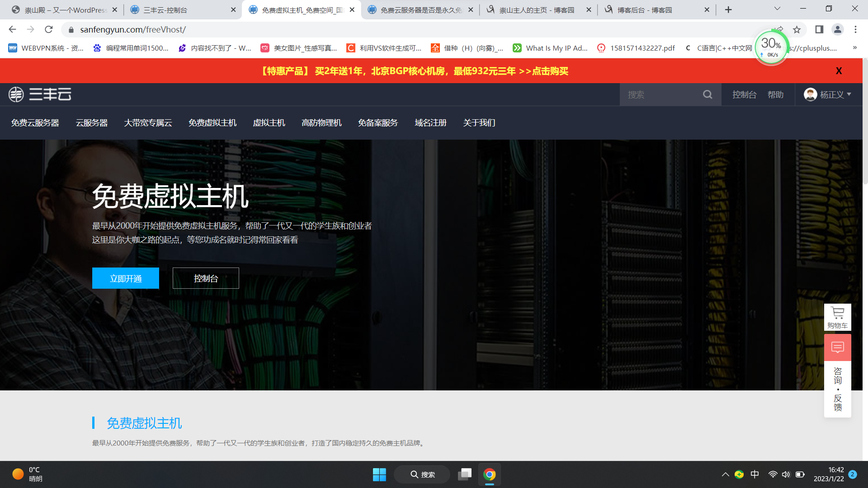Reload the page using refresh icon
This screenshot has height=488, width=868.
(x=49, y=29)
